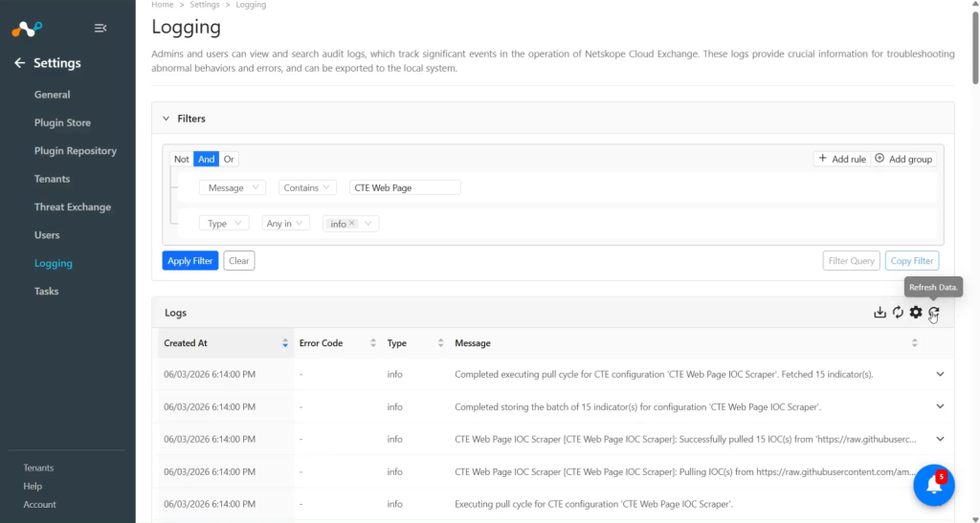980x523 pixels.
Task: Open Plugin Repository
Action: click(75, 151)
